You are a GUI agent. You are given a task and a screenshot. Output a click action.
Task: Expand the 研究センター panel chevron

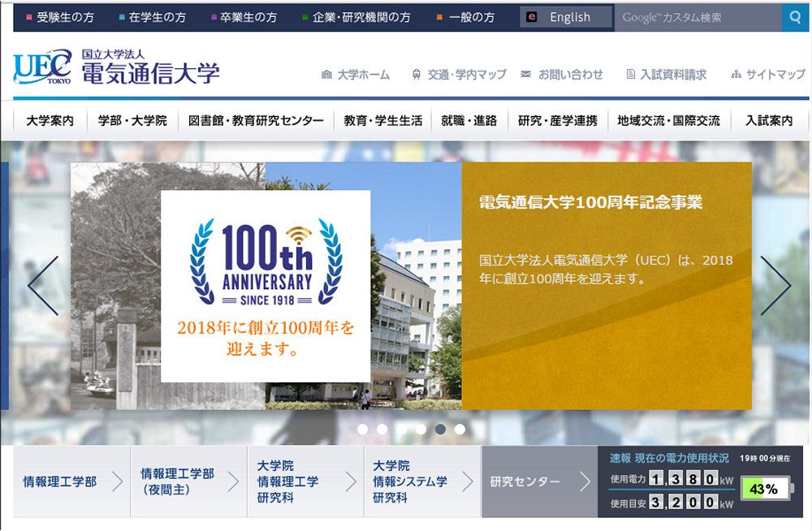[x=587, y=481]
